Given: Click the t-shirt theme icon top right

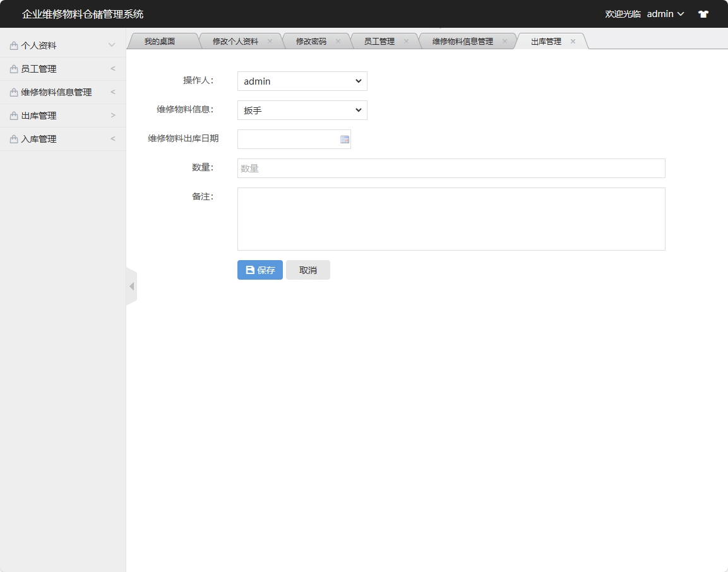Looking at the screenshot, I should pyautogui.click(x=703, y=13).
